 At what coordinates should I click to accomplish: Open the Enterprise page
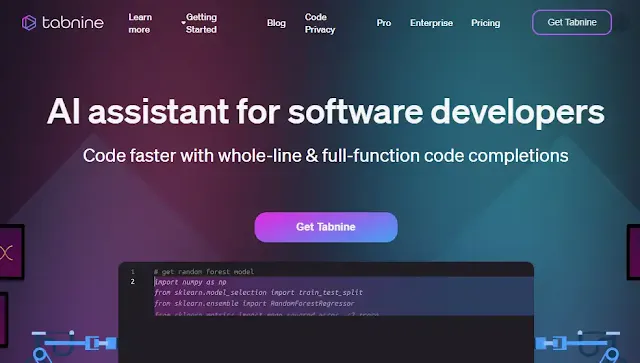point(431,23)
